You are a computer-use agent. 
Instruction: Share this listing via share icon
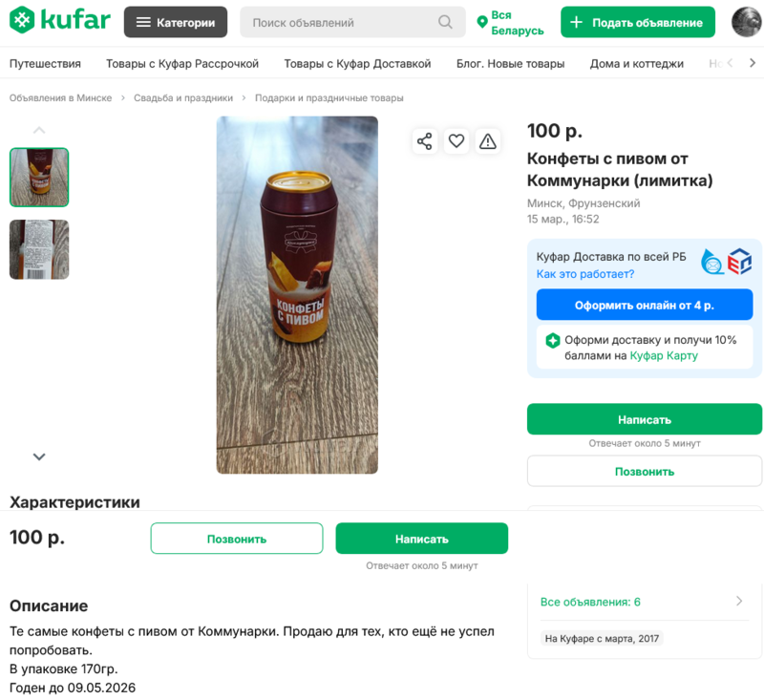pos(424,141)
